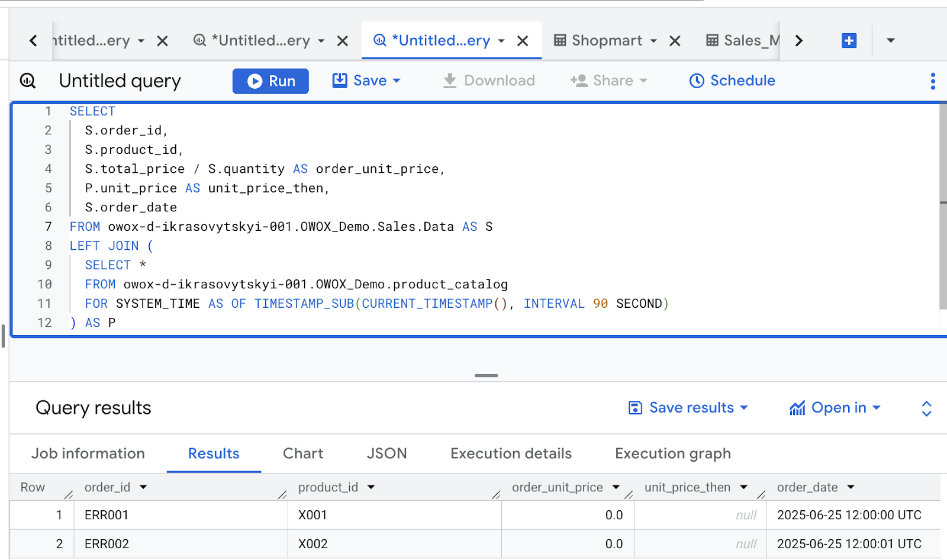Toggle results panel expand/collapse arrows
This screenshot has width=947, height=560.
coord(926,408)
